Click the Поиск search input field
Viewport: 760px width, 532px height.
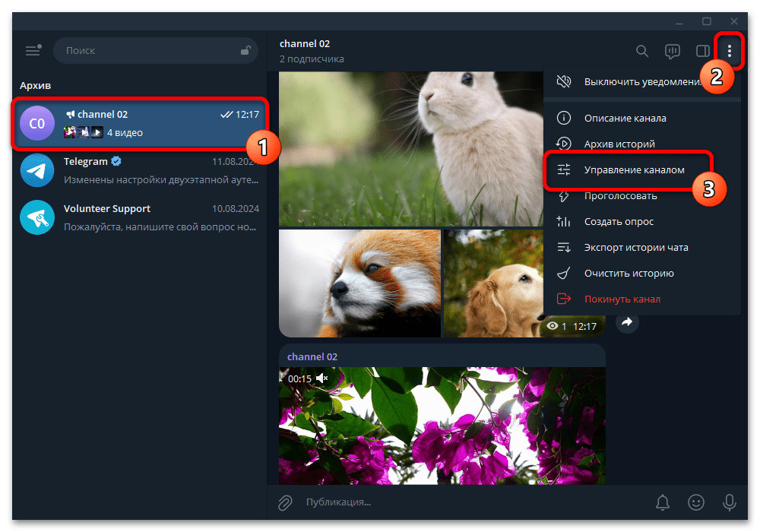(148, 51)
